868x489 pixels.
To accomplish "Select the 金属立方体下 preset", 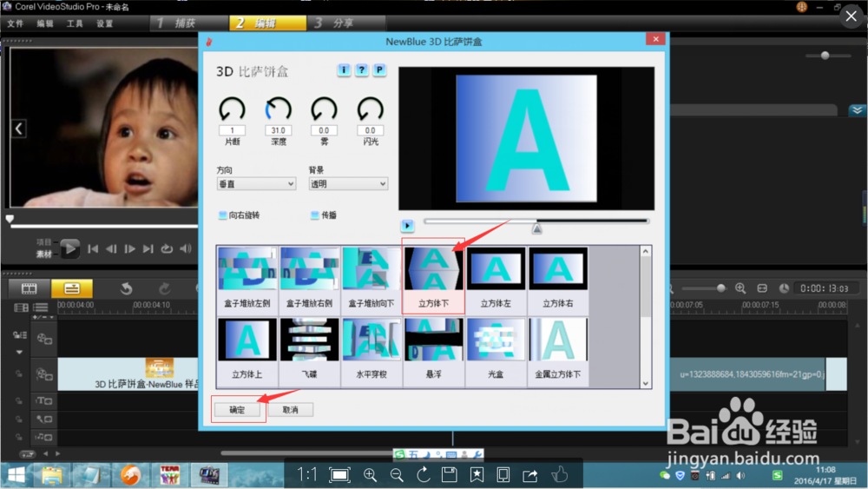I will pyautogui.click(x=557, y=350).
